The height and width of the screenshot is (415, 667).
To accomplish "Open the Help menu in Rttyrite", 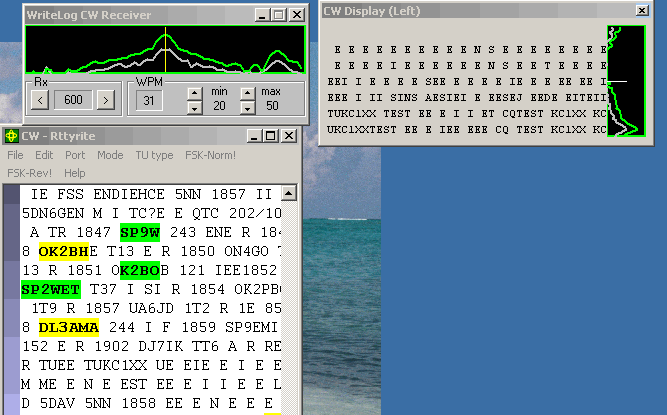I will pos(74,173).
